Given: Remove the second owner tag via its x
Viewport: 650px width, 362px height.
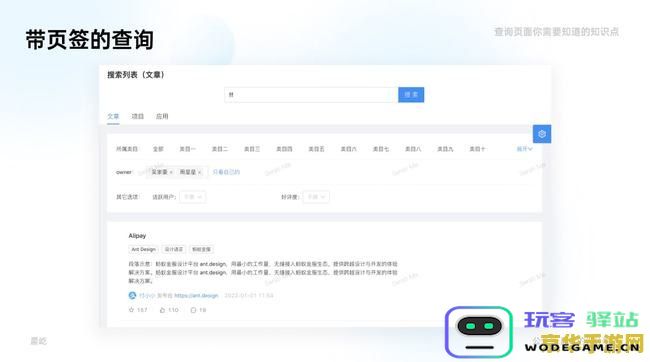Looking at the screenshot, I should pyautogui.click(x=199, y=172).
